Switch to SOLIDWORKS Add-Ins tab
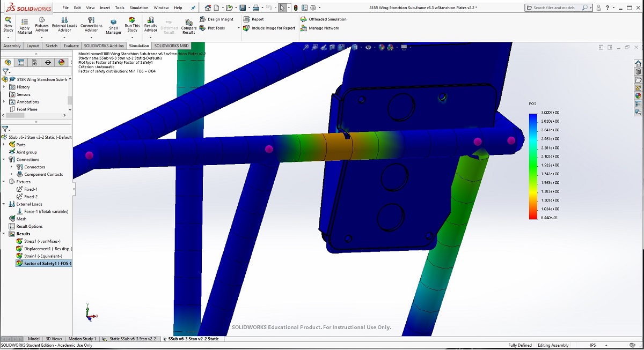 [x=104, y=46]
